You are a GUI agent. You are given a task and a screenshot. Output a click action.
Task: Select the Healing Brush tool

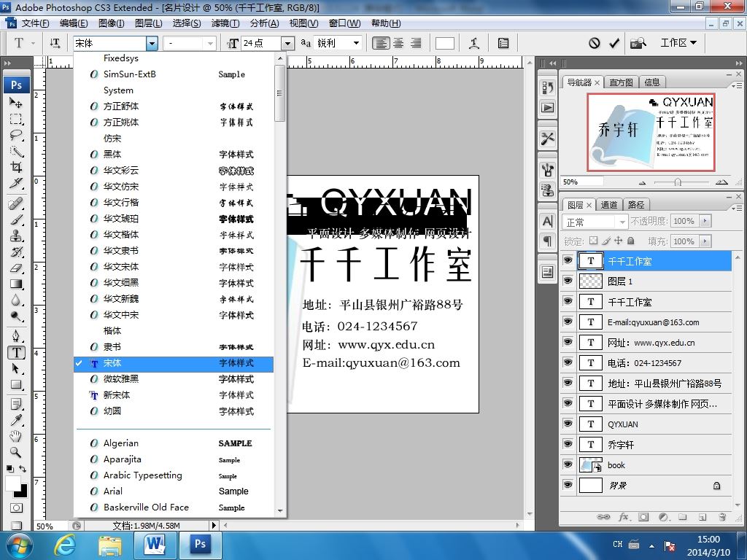pyautogui.click(x=16, y=204)
